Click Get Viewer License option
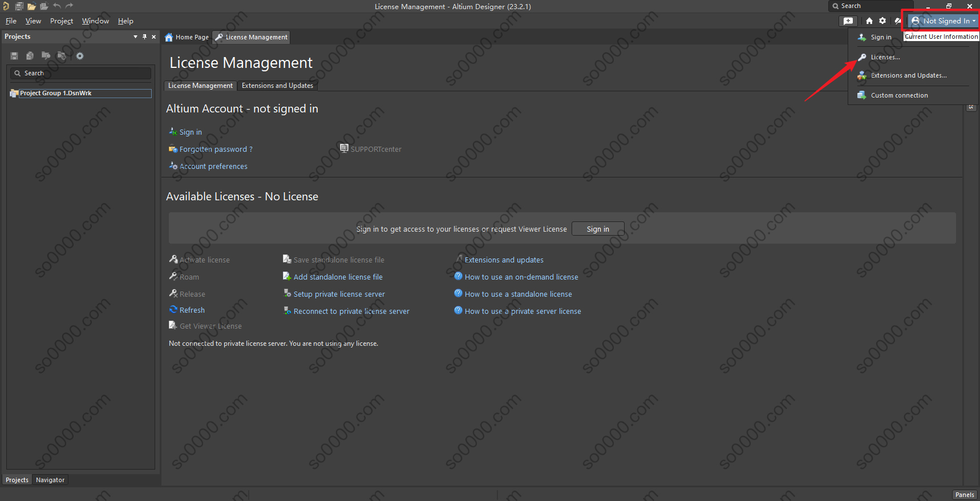 (x=210, y=326)
